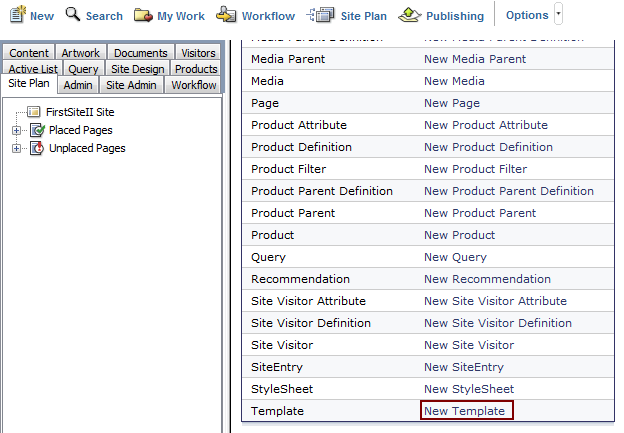Expand the Unplaced Pages tree node
This screenshot has width=624, height=433.
tap(16, 148)
